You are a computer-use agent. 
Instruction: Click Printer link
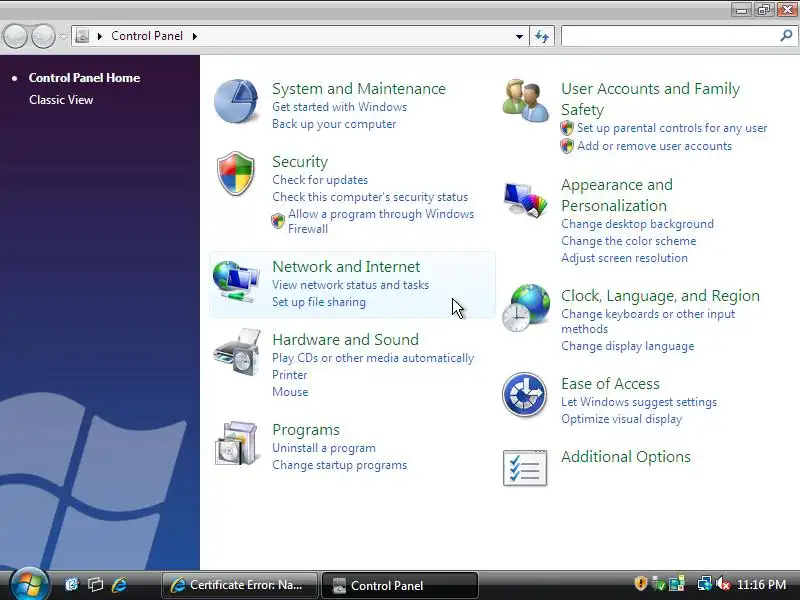tap(290, 375)
